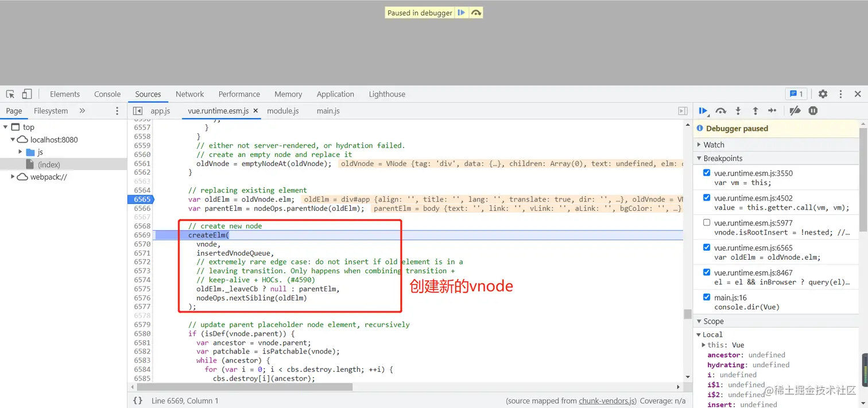Step over using the debugger overlay icon
This screenshot has height=408, width=868.
pyautogui.click(x=476, y=13)
